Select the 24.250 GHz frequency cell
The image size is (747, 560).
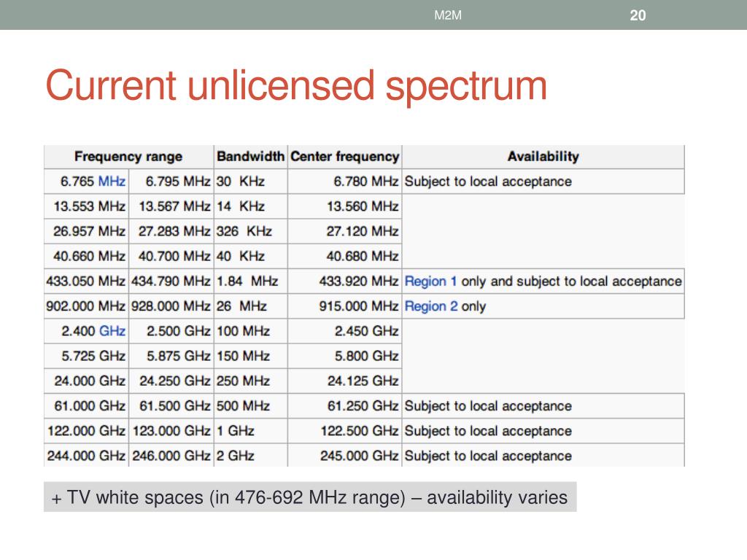(x=171, y=381)
